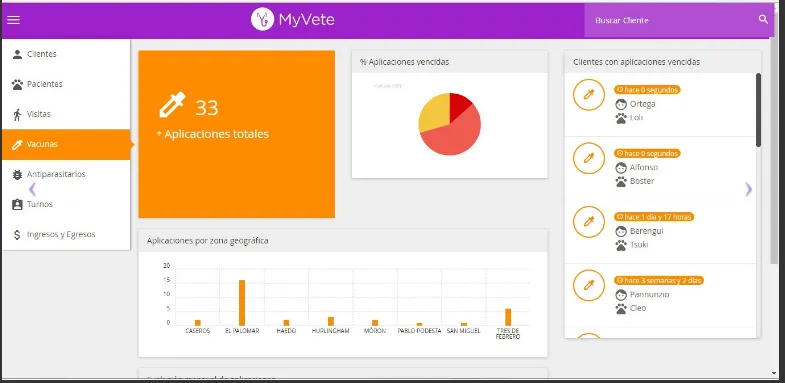Viewport: 785px width, 383px height.
Task: Click the hace 0 segundos badge above Alfonso
Action: tap(647, 153)
